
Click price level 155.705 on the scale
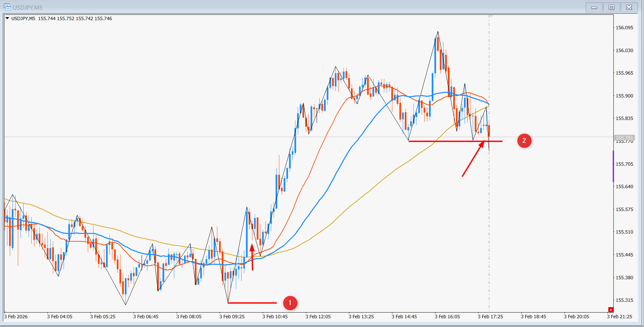624,164
